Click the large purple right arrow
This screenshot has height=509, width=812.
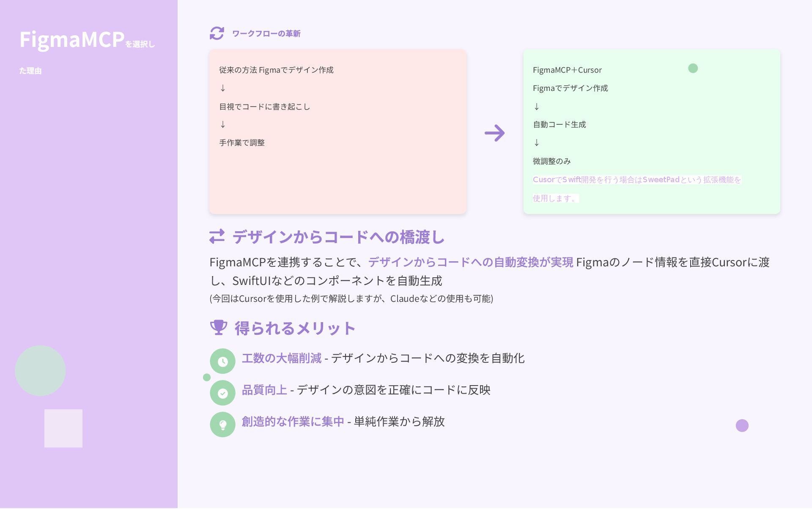point(494,133)
